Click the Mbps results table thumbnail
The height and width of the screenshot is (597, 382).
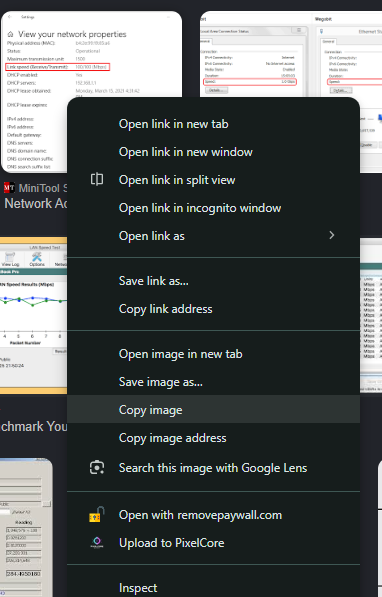tap(371, 316)
